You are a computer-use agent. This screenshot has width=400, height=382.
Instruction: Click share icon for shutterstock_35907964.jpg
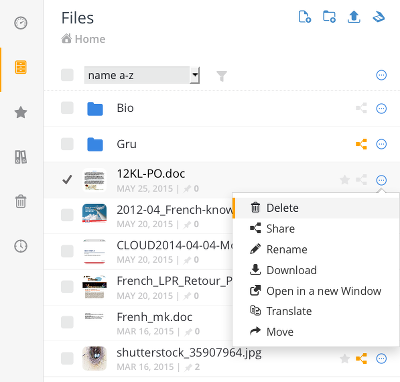click(362, 358)
